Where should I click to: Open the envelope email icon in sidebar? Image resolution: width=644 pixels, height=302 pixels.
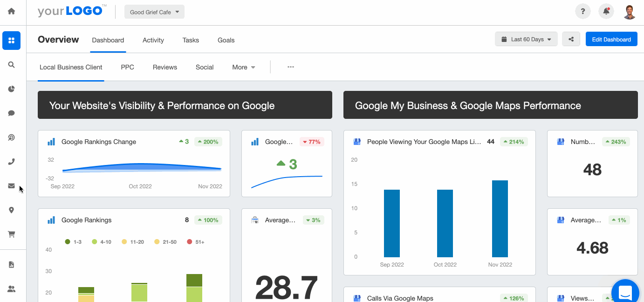click(x=11, y=186)
